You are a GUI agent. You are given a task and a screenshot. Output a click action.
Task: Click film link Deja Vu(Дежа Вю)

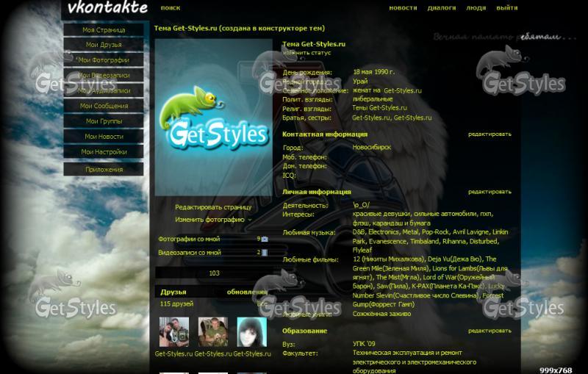[x=455, y=259]
